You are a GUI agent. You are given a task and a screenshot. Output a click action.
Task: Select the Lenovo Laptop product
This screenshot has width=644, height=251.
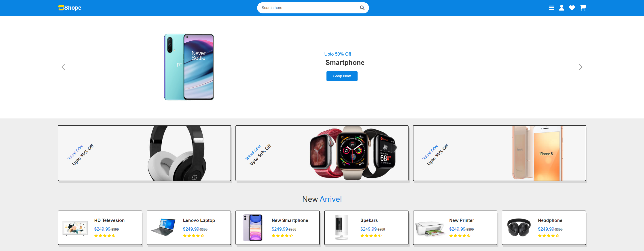click(189, 228)
